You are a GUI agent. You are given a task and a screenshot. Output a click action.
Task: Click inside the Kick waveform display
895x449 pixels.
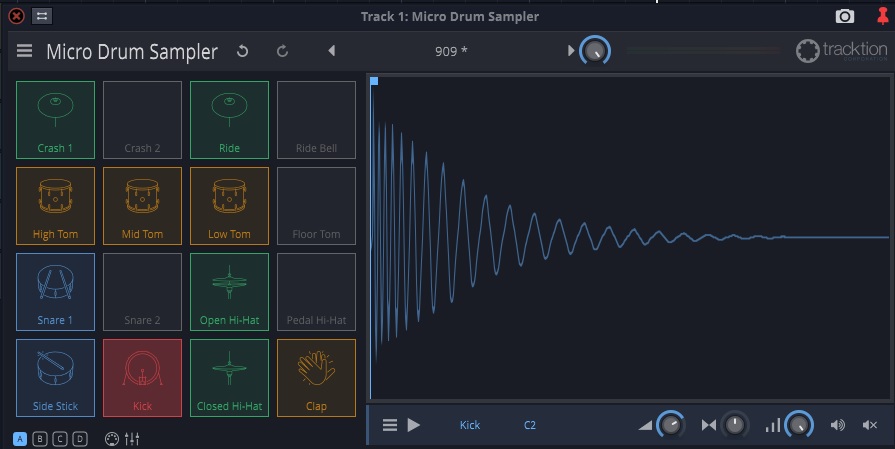630,237
